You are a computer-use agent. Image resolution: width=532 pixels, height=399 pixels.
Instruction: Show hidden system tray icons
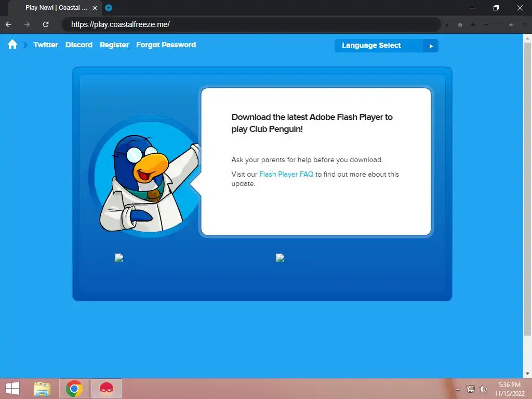click(458, 389)
